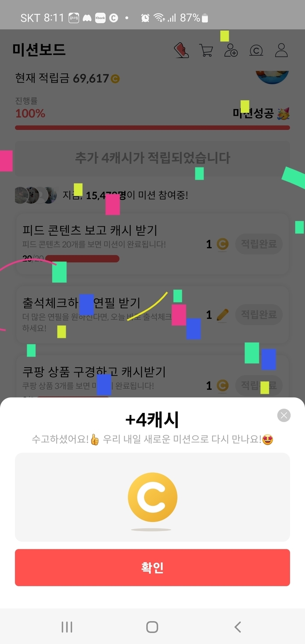This screenshot has height=644, width=305.
Task: Tap the Android back navigation button
Action: (x=238, y=627)
